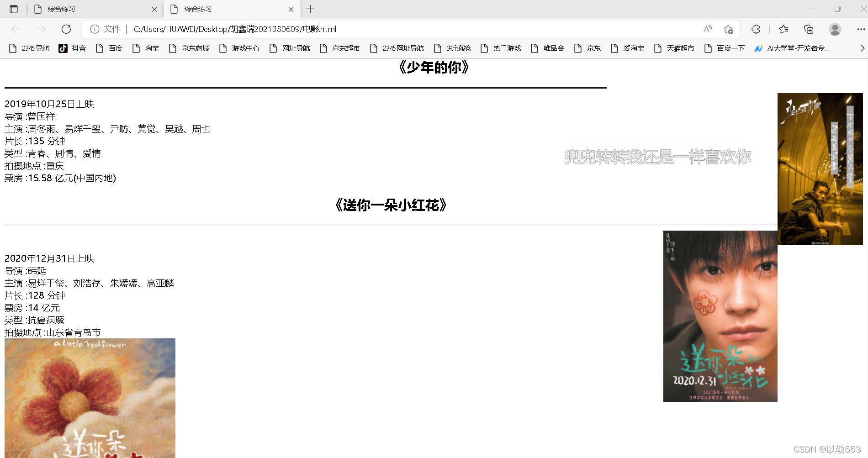Open the 2345网址导航 bookmark
The width and height of the screenshot is (868, 458).
(397, 48)
